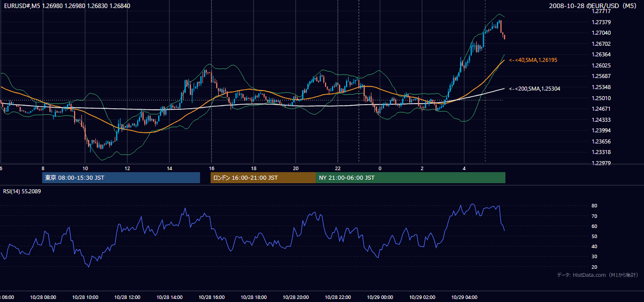Click price axis value 1.26364
644x302 pixels.
601,54
